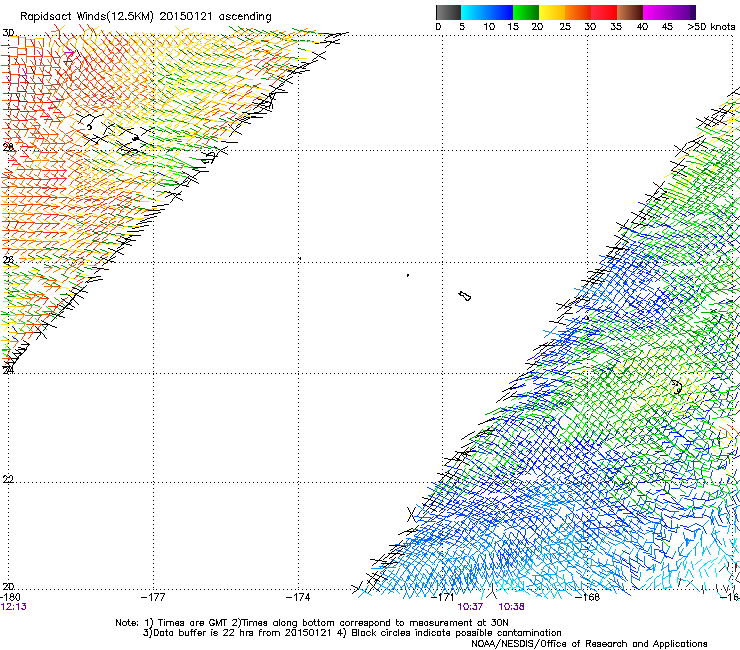Click the '>50 knots' legend label
The image size is (740, 650).
pyautogui.click(x=711, y=27)
